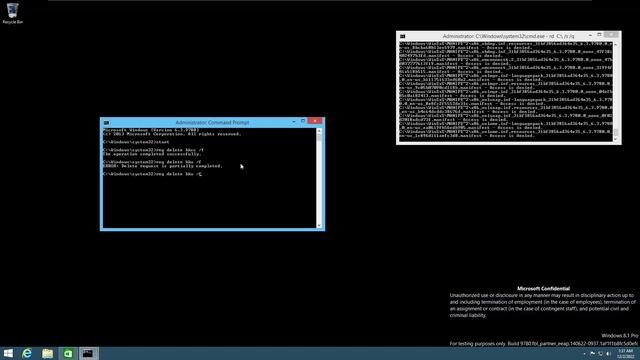Image resolution: width=640 pixels, height=360 pixels.
Task: Maximize the cmd.exe rd window
Action: click(599, 35)
